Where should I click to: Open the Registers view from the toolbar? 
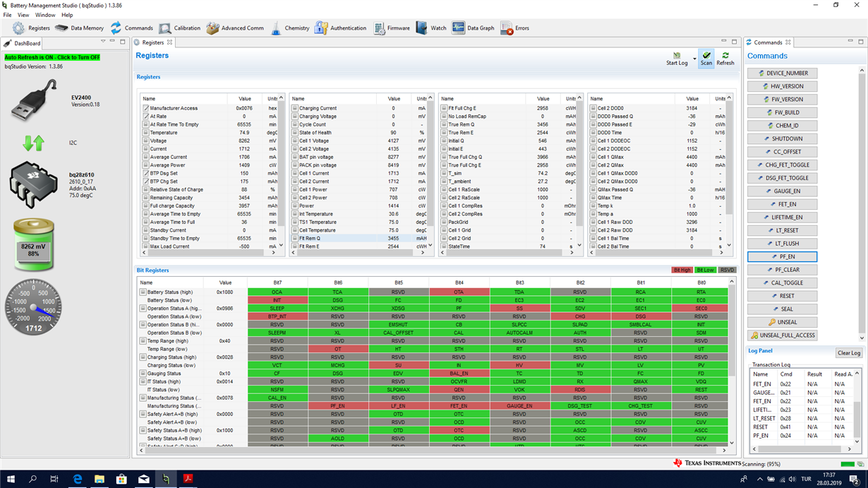[31, 28]
